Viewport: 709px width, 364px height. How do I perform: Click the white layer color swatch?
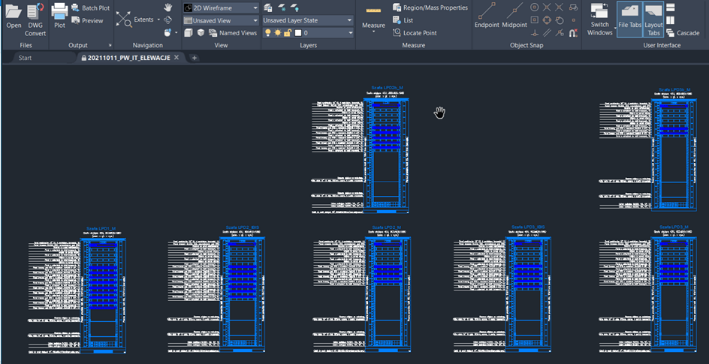[298, 33]
